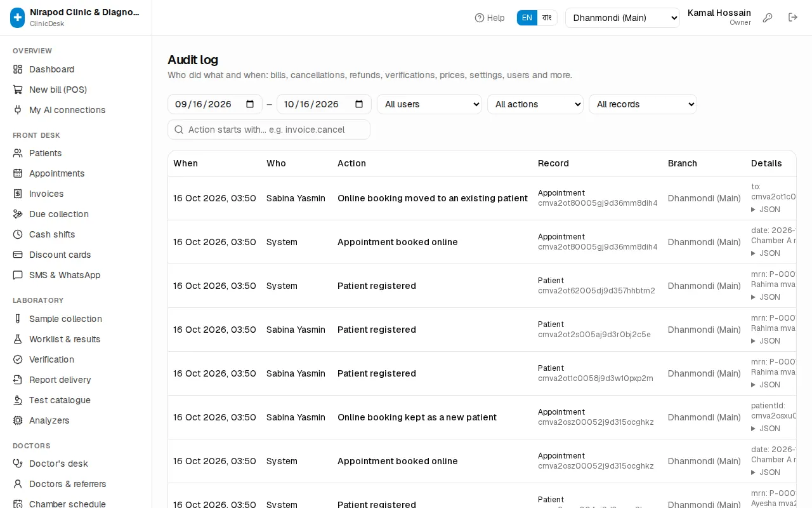The image size is (812, 508).
Task: Open the All records filter dropdown
Action: coord(643,104)
